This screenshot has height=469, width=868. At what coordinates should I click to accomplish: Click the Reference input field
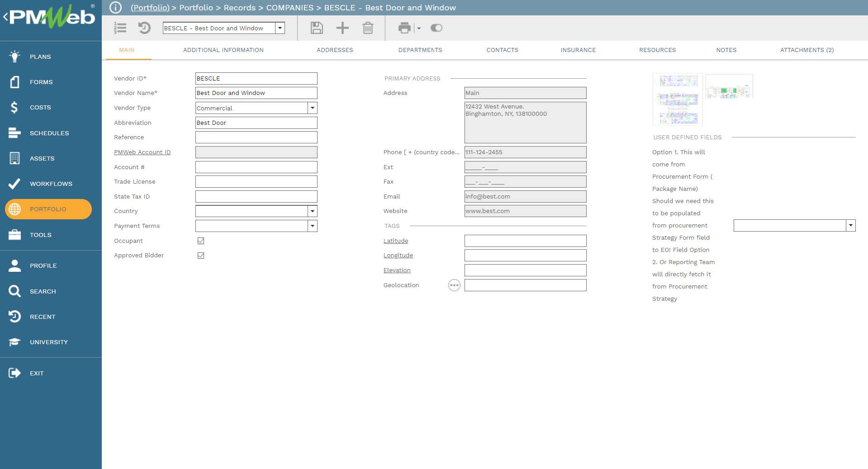256,137
